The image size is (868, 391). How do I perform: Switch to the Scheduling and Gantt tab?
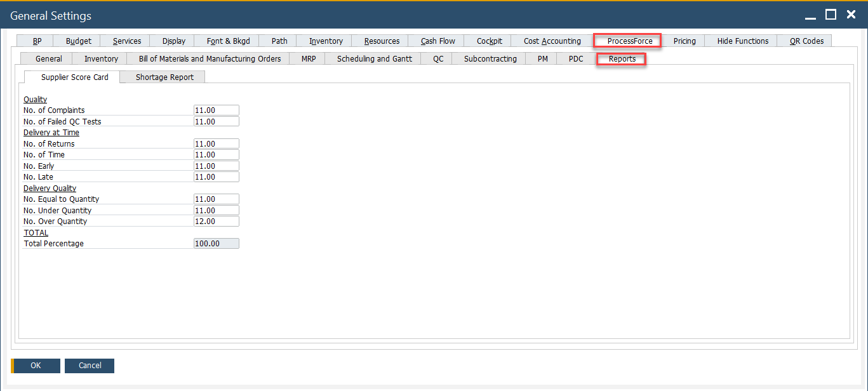[x=373, y=58]
